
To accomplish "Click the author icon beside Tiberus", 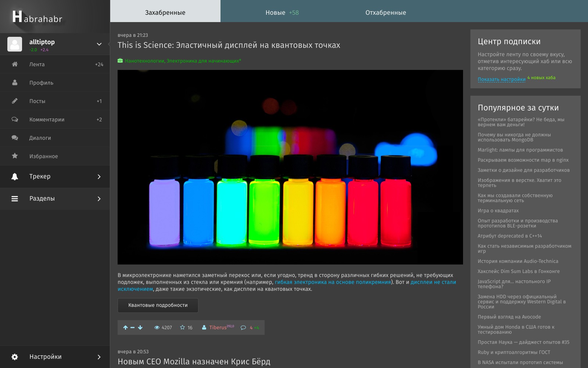I will [x=204, y=328].
